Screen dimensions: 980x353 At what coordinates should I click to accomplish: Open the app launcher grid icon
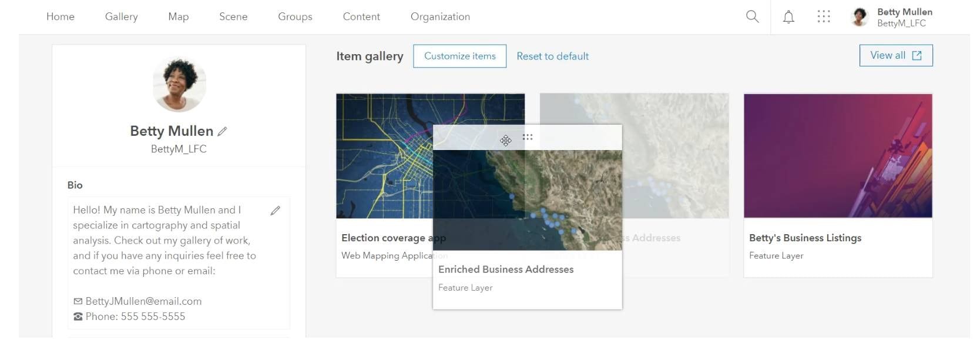[x=824, y=16]
